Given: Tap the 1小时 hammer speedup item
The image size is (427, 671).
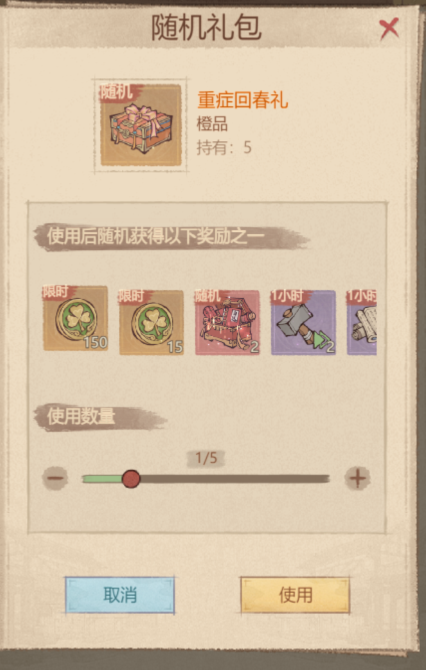Looking at the screenshot, I should tap(303, 322).
